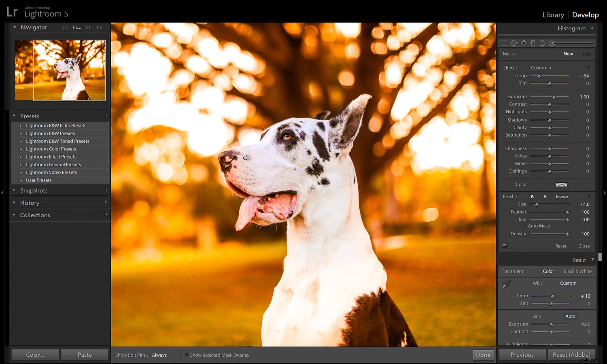Click New to create a mask
Image resolution: width=607 pixels, height=364 pixels.
568,53
